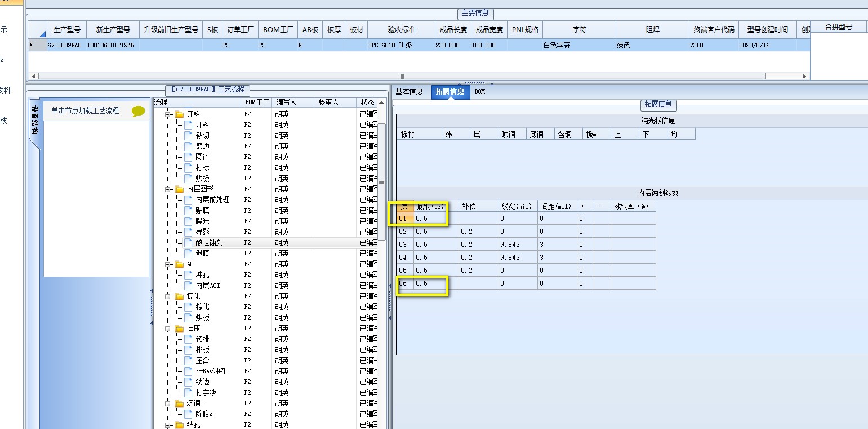The height and width of the screenshot is (429, 868).
Task: Click the 型号创建时间 column header
Action: (x=767, y=30)
